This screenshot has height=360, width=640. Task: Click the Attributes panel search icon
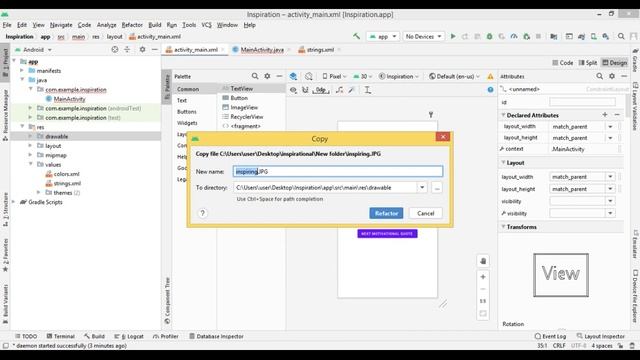(x=599, y=76)
